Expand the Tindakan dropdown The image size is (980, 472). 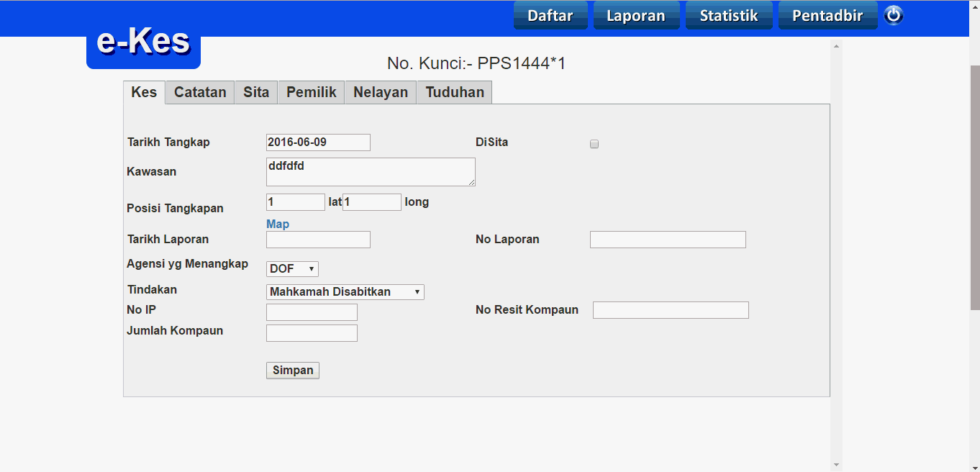pos(345,292)
